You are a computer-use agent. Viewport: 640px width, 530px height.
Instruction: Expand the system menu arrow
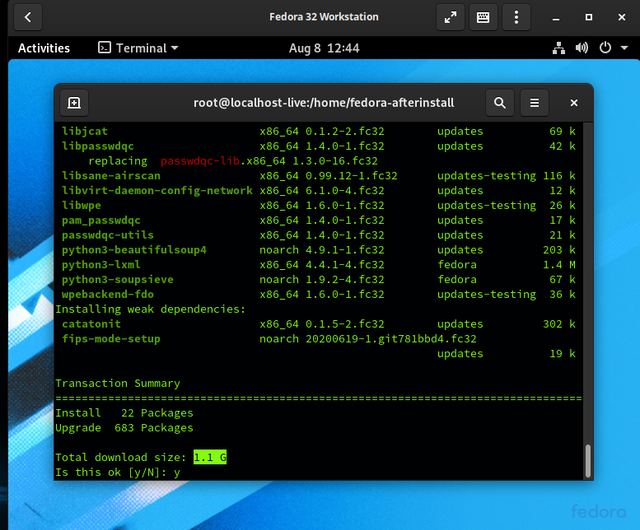(624, 48)
